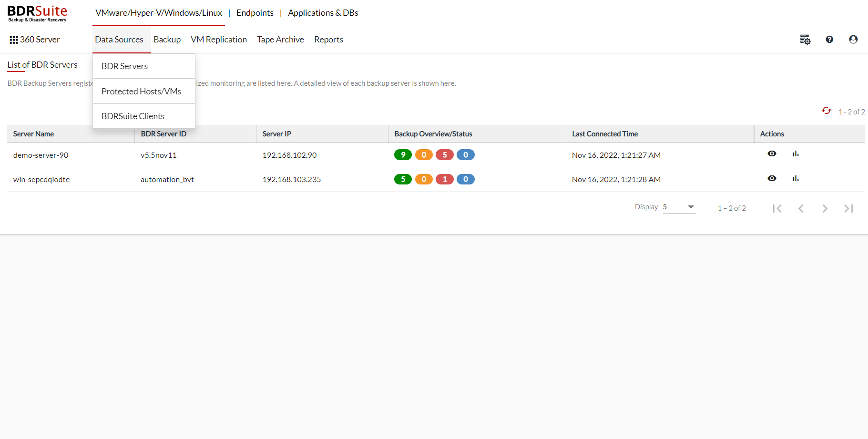Click timestamp Nov 16, 2022, 1:21:28 AM

(616, 180)
